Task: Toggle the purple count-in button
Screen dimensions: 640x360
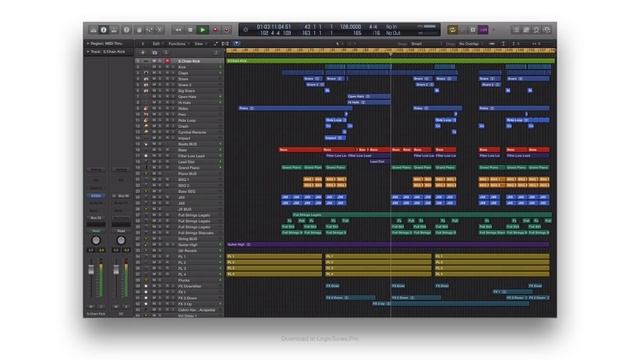Action: click(x=483, y=30)
